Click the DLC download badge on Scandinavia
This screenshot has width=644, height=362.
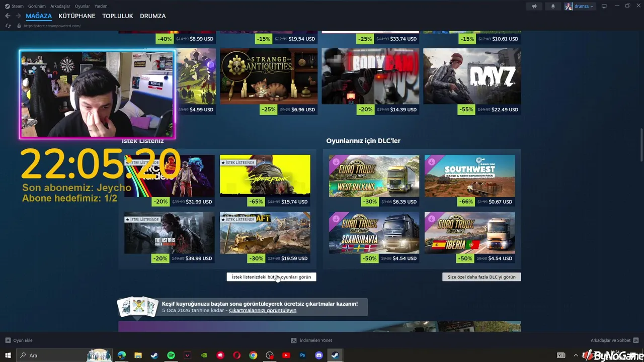[335, 218]
